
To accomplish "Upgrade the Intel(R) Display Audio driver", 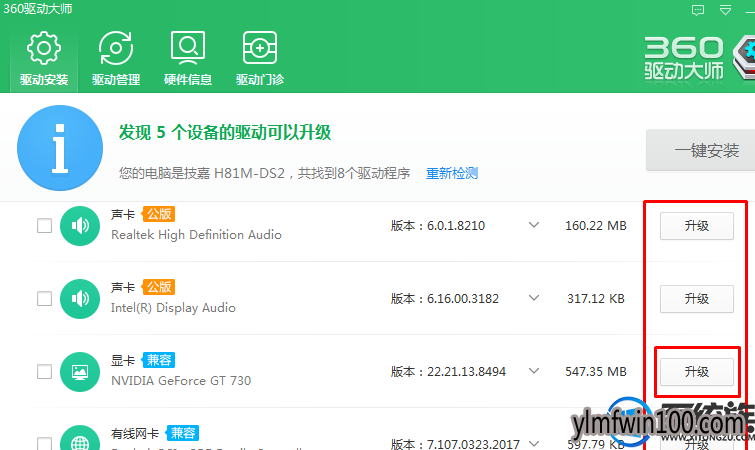I will click(x=696, y=299).
